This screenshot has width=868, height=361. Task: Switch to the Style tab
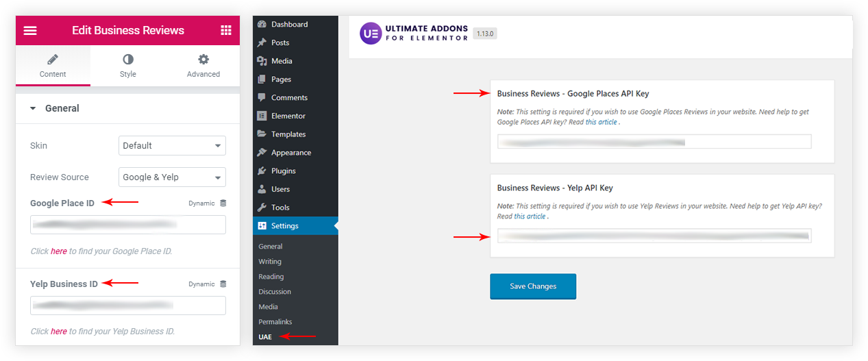click(128, 66)
